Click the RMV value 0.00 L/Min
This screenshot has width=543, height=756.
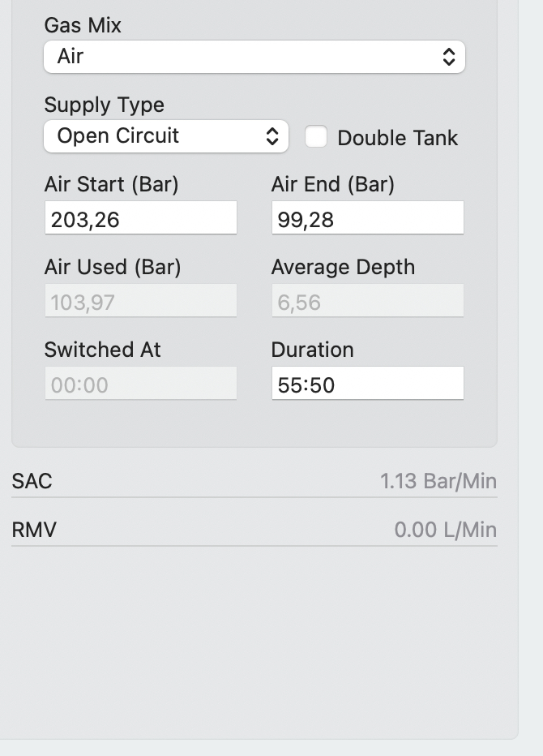(x=446, y=530)
